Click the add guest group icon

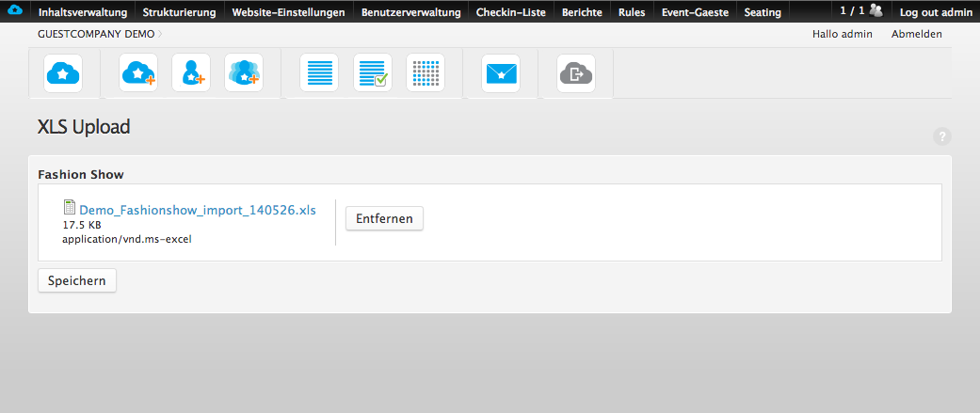pyautogui.click(x=244, y=73)
